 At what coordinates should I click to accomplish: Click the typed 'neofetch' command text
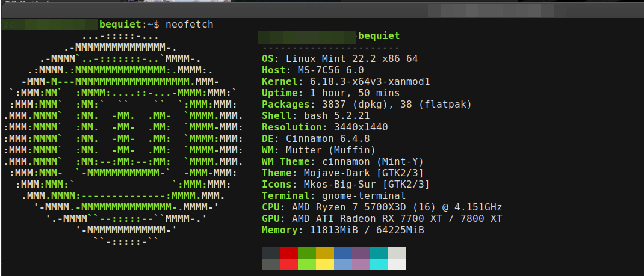(190, 25)
